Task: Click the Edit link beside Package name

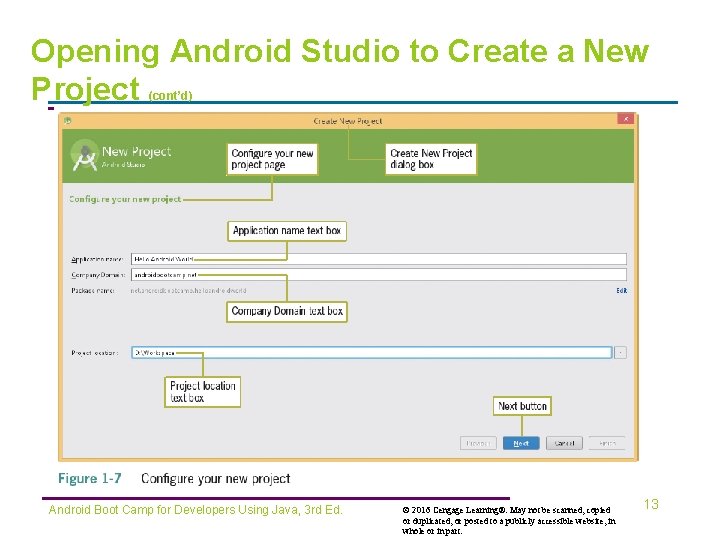Action: click(621, 290)
